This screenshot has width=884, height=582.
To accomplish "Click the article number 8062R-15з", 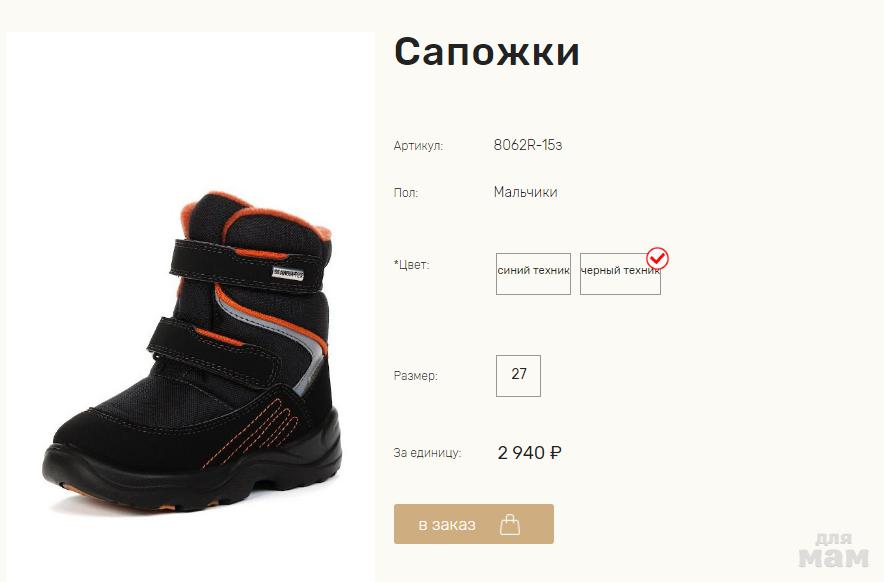I will coord(528,146).
